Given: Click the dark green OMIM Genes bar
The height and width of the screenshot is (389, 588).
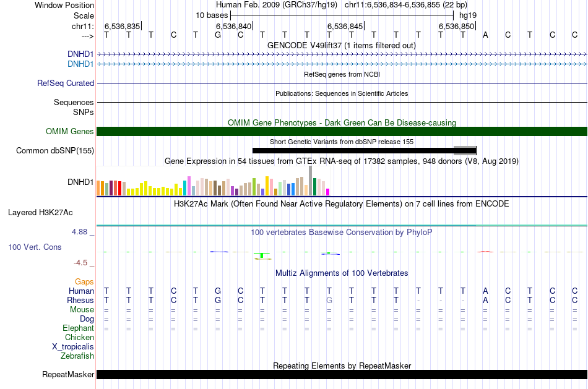Looking at the screenshot, I should click(x=342, y=132).
